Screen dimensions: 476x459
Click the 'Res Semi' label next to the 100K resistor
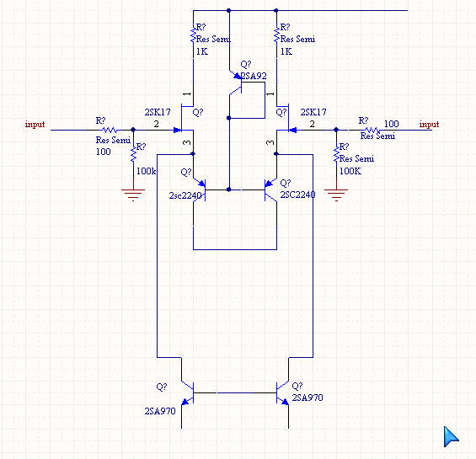[356, 159]
